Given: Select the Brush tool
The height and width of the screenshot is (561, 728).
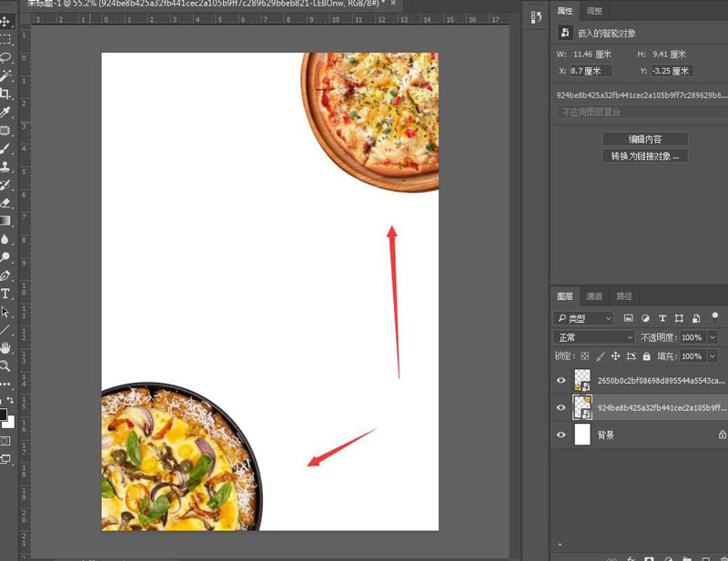Looking at the screenshot, I should pos(5,148).
